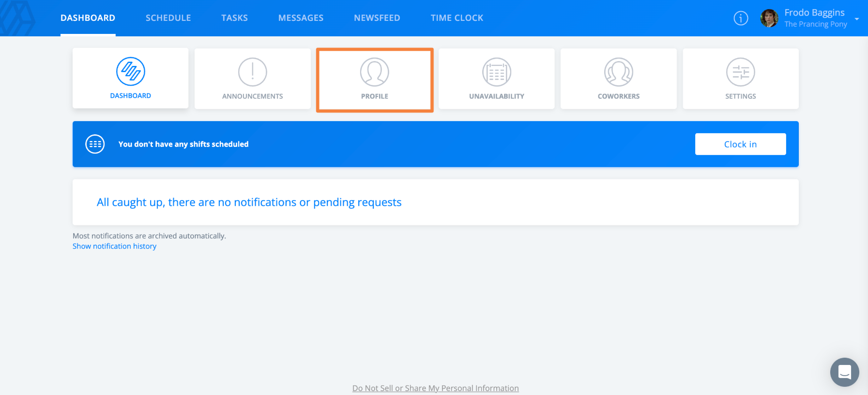868x395 pixels.
Task: Click the info circle icon
Action: 741,18
